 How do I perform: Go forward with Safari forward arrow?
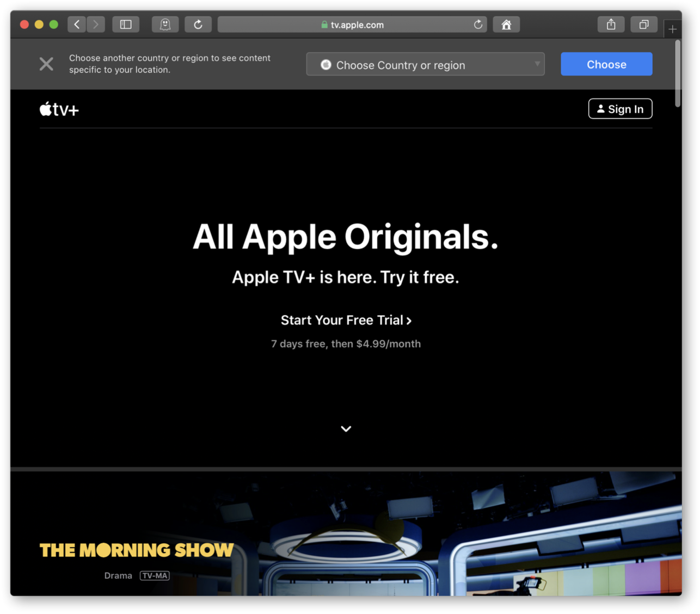(x=96, y=24)
